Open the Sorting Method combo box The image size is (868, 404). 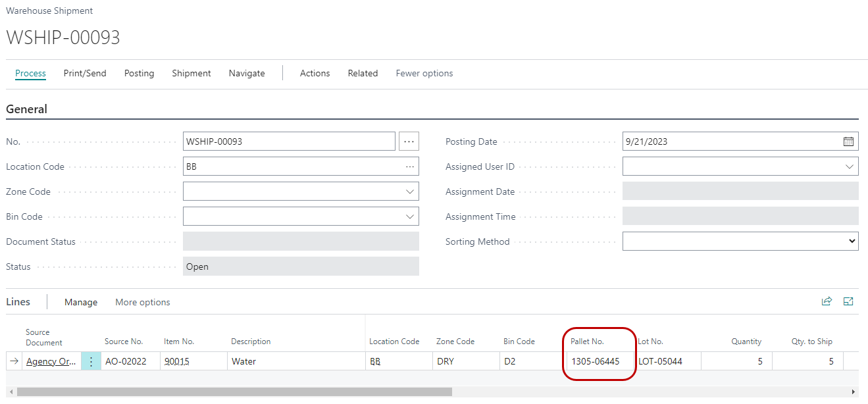coord(740,241)
